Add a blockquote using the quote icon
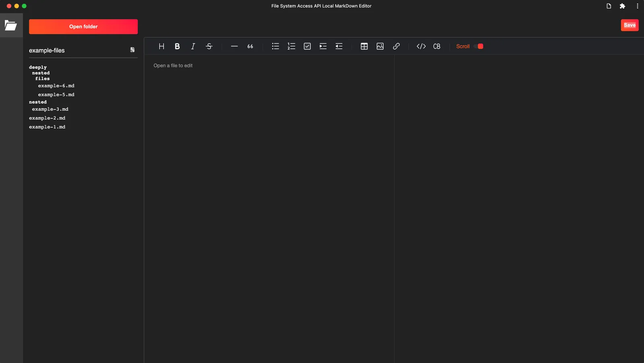The height and width of the screenshot is (363, 644). coord(250,46)
